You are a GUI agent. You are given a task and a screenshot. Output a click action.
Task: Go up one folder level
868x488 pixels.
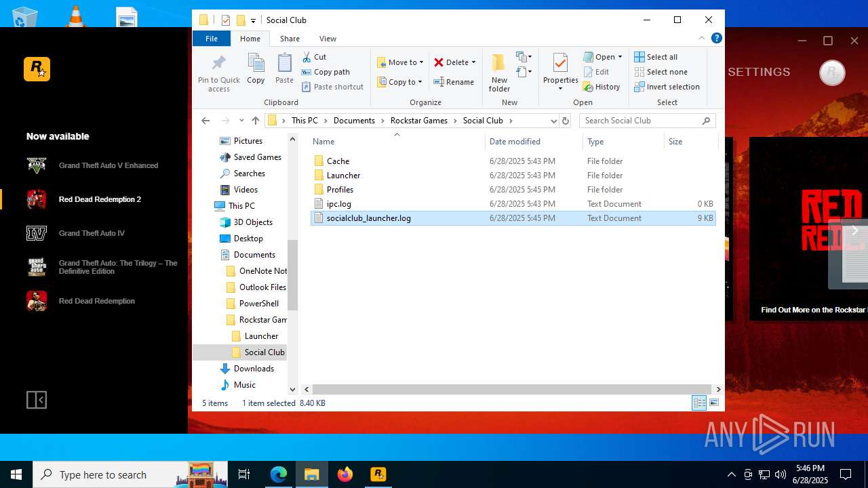(255, 121)
